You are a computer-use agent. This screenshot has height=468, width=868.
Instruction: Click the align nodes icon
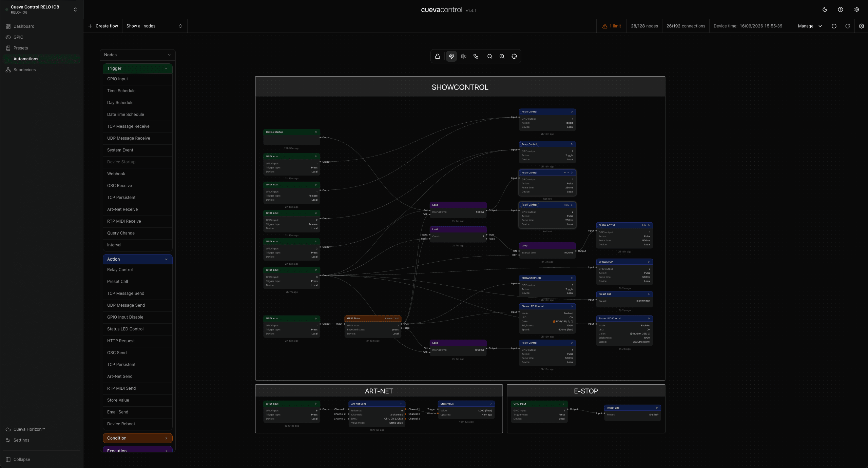click(463, 56)
